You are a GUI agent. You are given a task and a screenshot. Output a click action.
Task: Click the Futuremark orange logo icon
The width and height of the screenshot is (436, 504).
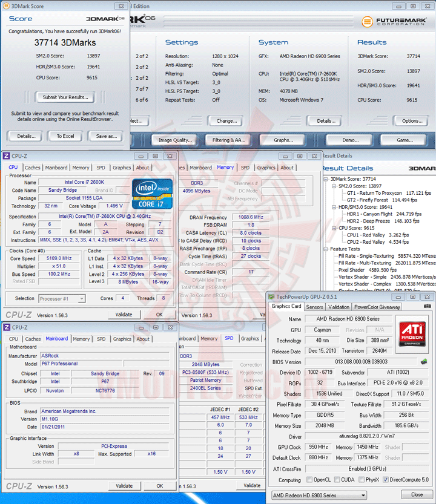click(x=367, y=22)
